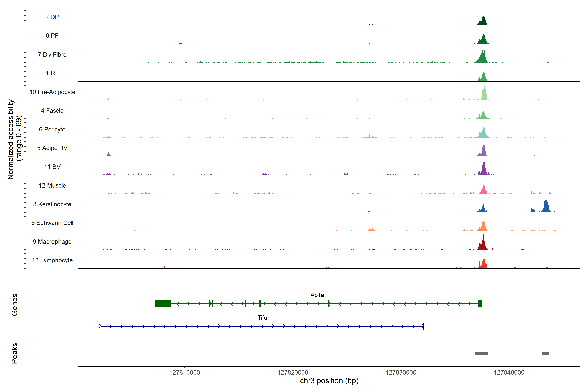Click the 127820000 axis tick label
The image size is (588, 392).
pyautogui.click(x=293, y=373)
